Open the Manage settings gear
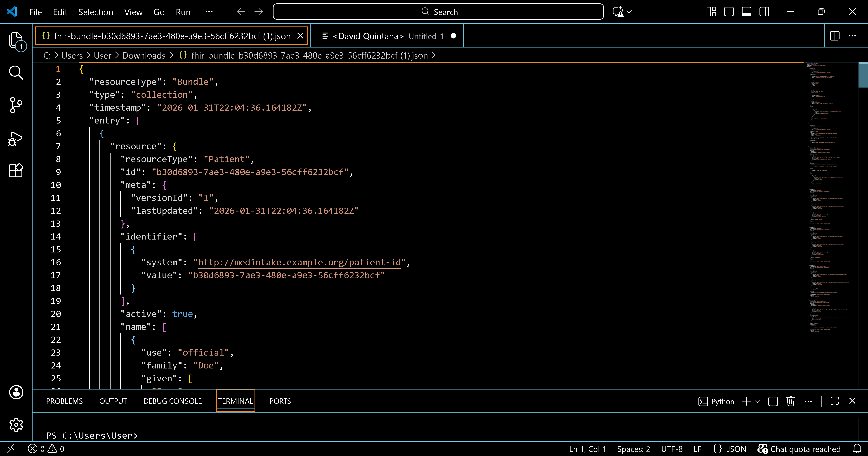Viewport: 868px width, 456px height. 16,425
